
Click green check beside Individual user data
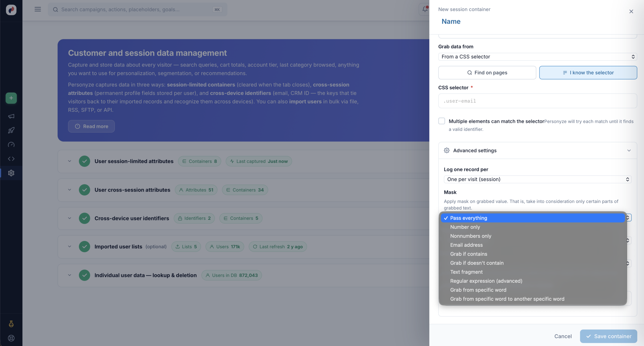[84, 275]
